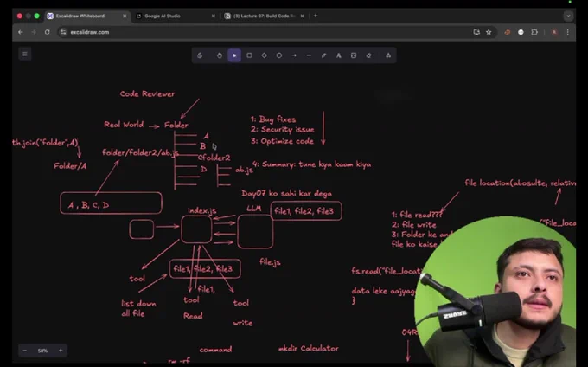Go back to the previous page
This screenshot has width=588, height=367.
[x=21, y=32]
